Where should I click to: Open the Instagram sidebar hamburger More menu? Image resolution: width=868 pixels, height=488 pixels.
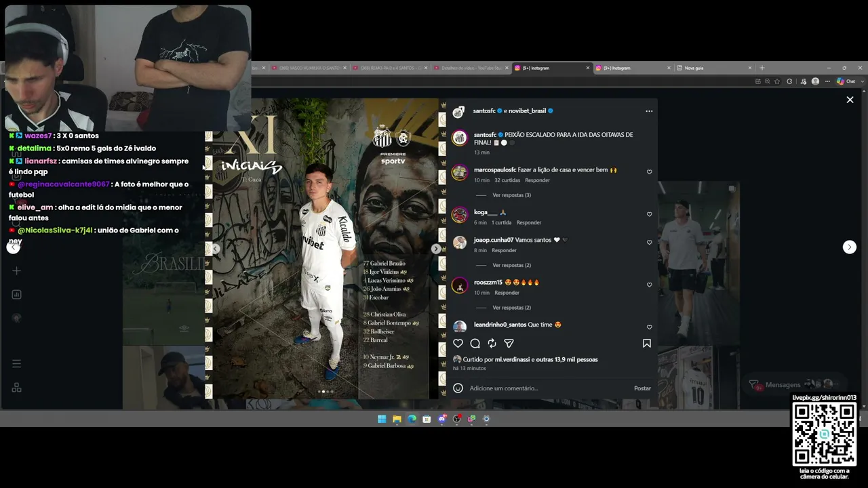[17, 364]
